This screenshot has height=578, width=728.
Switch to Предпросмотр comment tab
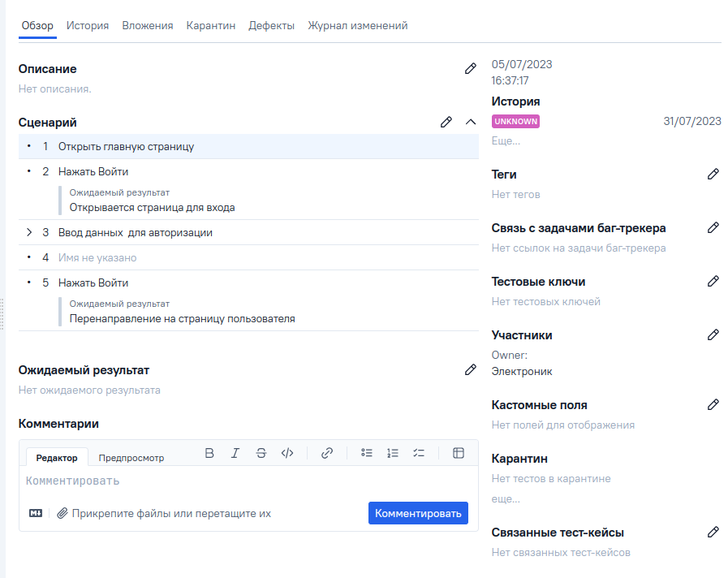pos(131,458)
